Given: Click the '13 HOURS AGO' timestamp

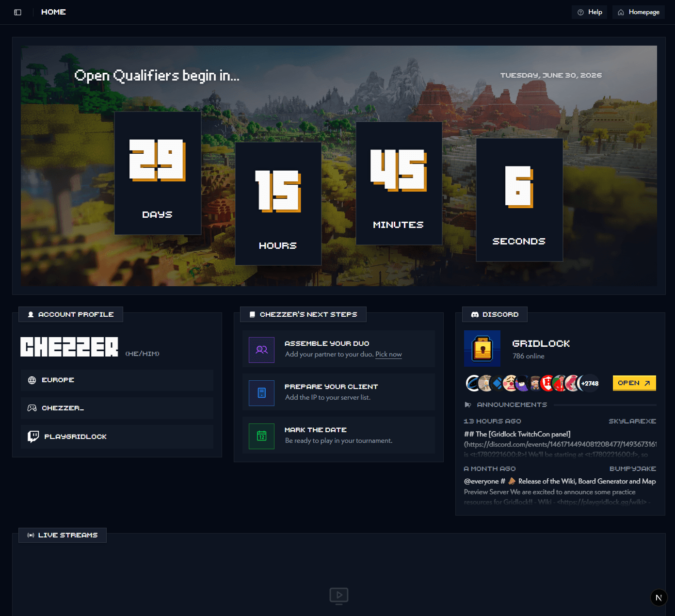Looking at the screenshot, I should pyautogui.click(x=493, y=421).
